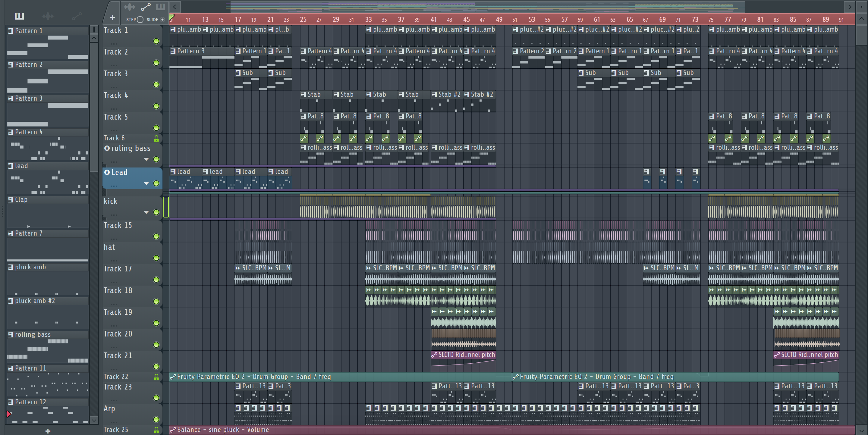
Task: Click the piano icon beside Pattern 1 in picker
Action: point(11,31)
